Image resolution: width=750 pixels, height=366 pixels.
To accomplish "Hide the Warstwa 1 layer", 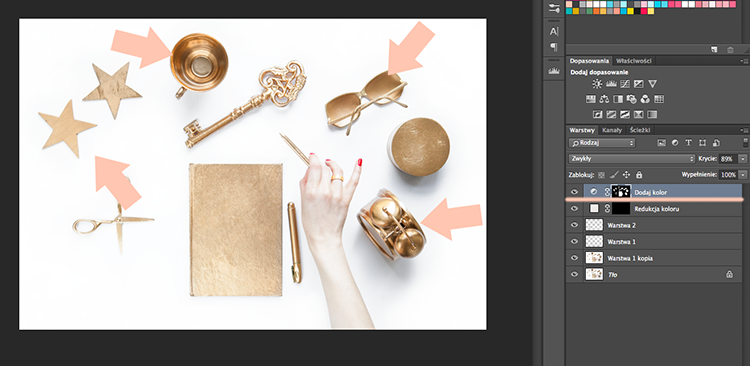I will coord(574,242).
